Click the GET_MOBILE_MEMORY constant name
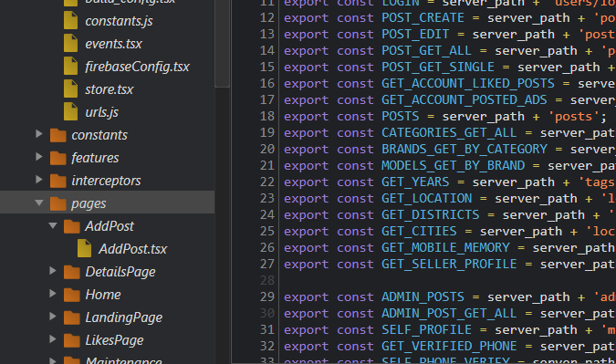 point(445,248)
